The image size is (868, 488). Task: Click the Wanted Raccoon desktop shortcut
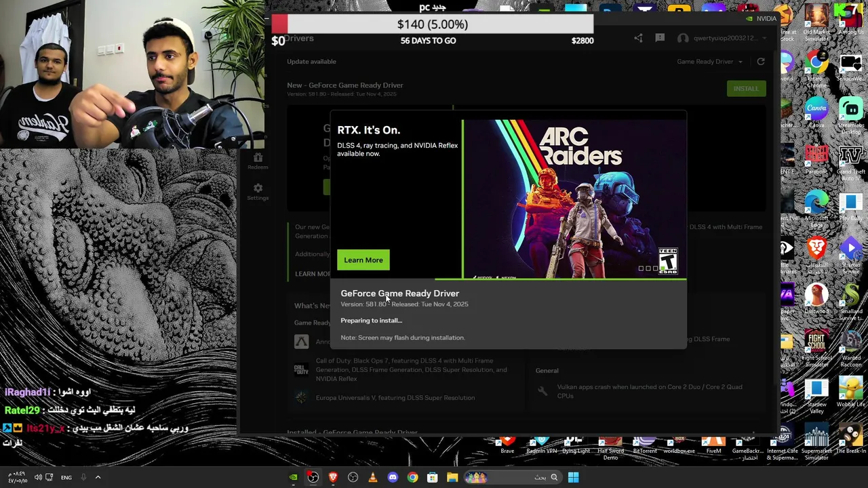pos(850,348)
